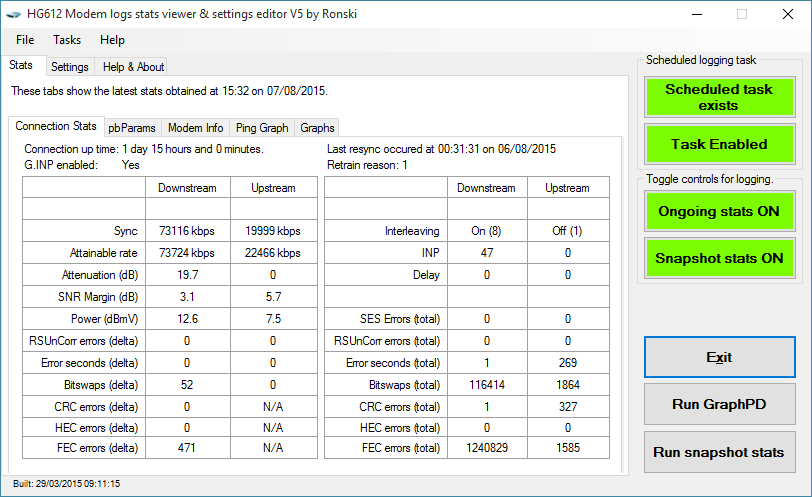The image size is (812, 497).
Task: Open the Ping Graph sub-tab
Action: [262, 128]
